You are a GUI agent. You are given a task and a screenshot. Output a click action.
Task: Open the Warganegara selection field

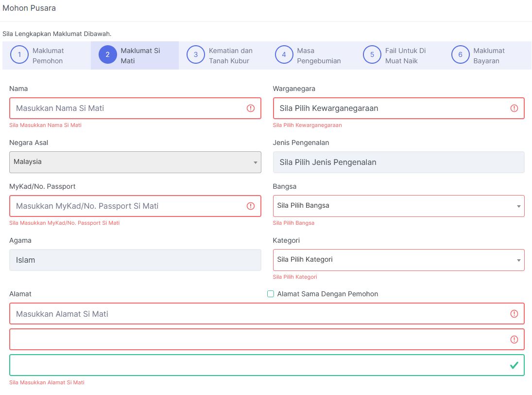click(391, 108)
